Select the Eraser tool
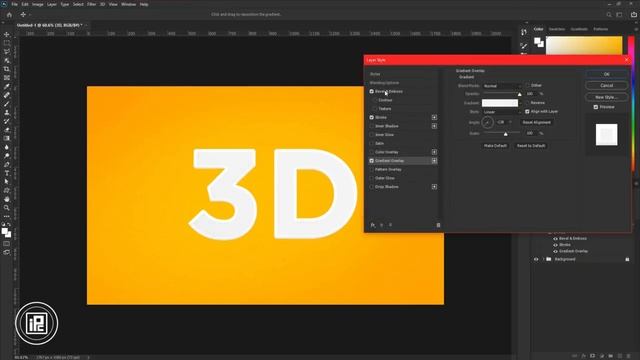The width and height of the screenshot is (640, 360). pyautogui.click(x=7, y=130)
